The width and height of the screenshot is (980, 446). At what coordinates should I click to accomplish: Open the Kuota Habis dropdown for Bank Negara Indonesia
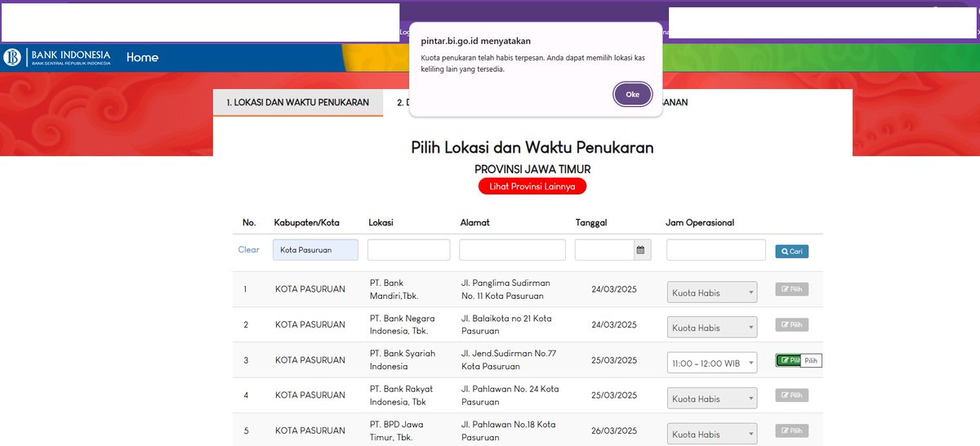coord(712,328)
